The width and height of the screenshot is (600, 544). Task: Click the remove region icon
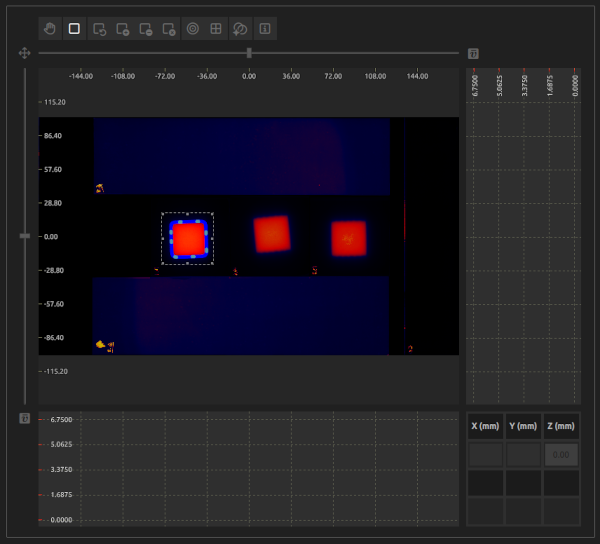[x=146, y=29]
